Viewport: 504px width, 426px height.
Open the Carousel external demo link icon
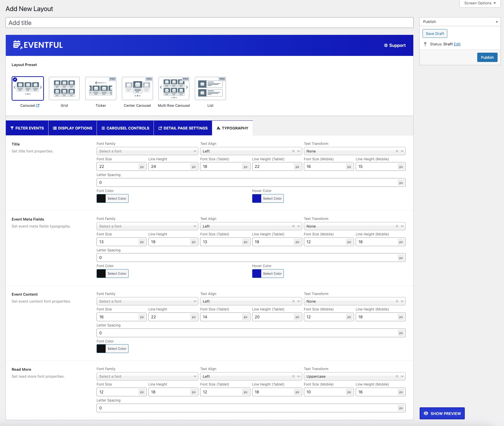coord(38,106)
